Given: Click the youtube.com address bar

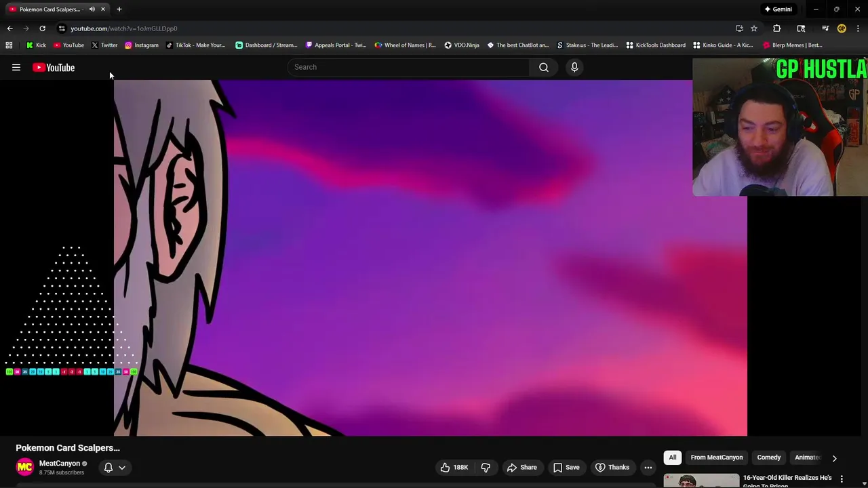Looking at the screenshot, I should pos(124,28).
